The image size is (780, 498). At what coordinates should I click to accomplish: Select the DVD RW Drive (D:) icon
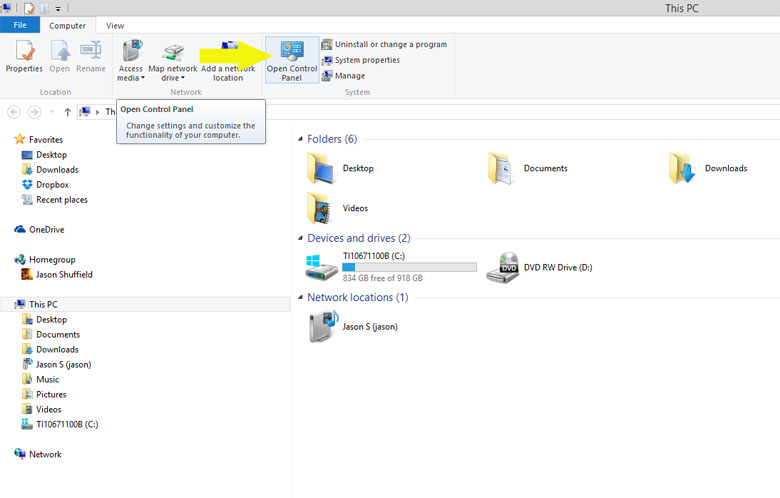click(x=509, y=268)
